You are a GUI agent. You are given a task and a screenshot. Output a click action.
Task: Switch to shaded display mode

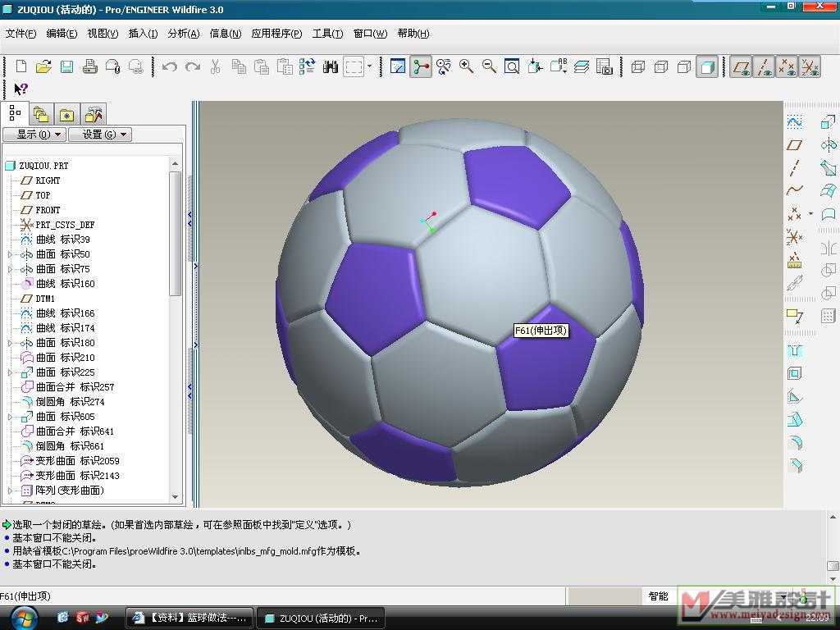(707, 67)
